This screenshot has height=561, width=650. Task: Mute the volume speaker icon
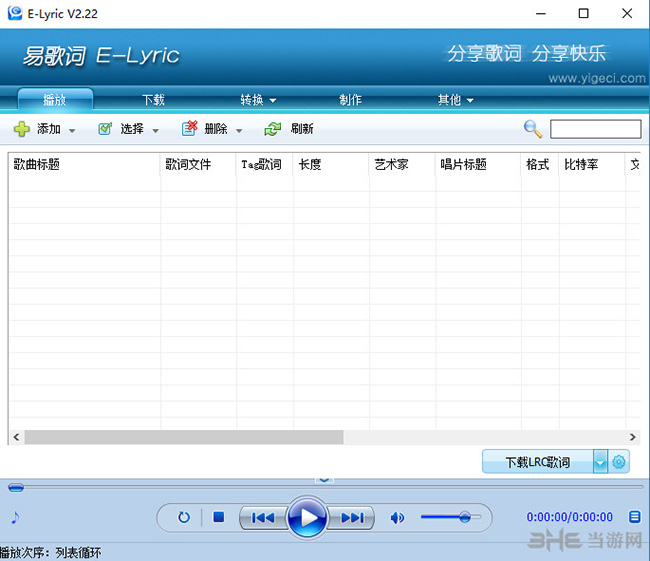point(397,517)
